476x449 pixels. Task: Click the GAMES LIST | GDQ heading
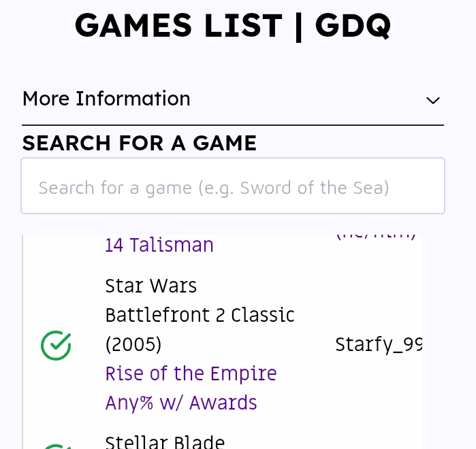(x=233, y=26)
